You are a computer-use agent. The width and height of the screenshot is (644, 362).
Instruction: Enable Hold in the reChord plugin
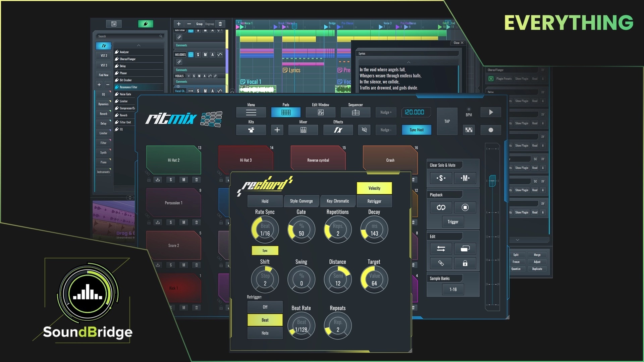pyautogui.click(x=265, y=201)
